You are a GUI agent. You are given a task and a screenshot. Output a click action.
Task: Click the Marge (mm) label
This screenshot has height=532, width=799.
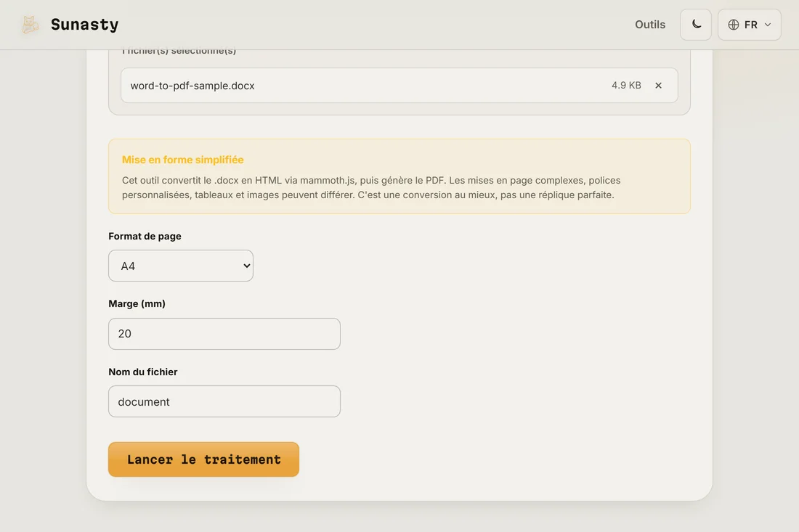click(x=137, y=304)
